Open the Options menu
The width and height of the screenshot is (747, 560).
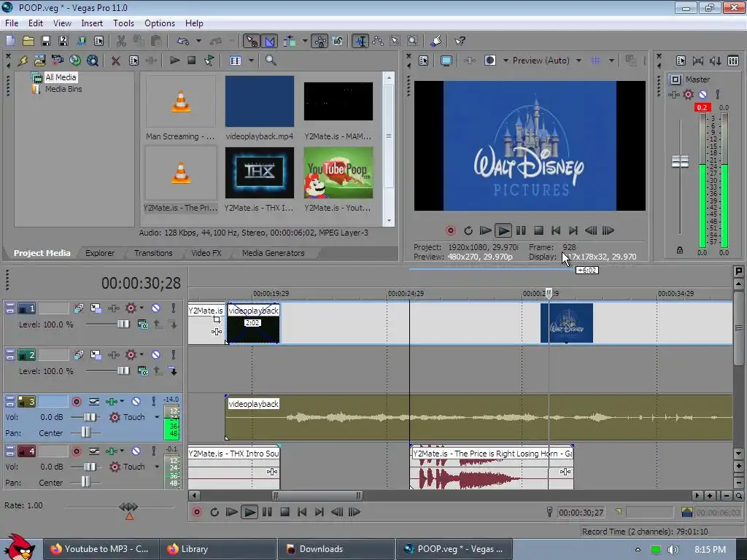(x=160, y=23)
